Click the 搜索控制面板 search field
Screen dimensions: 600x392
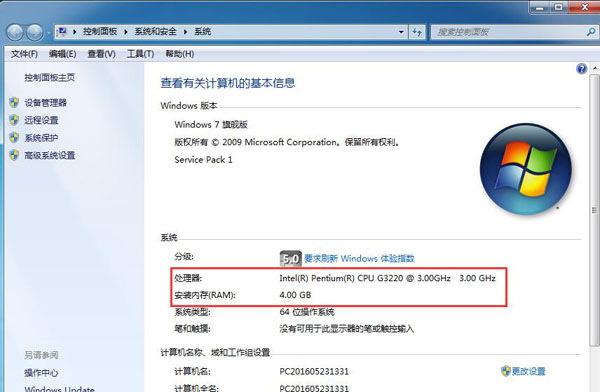click(x=509, y=32)
